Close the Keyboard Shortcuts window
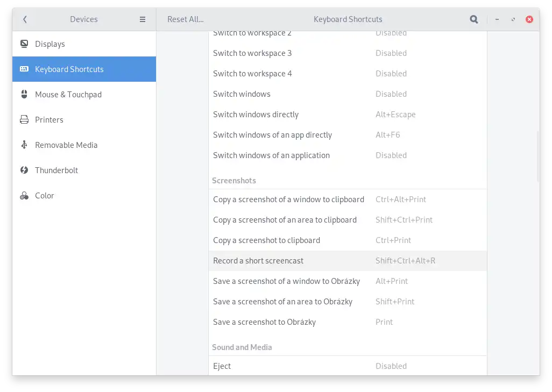 click(529, 19)
